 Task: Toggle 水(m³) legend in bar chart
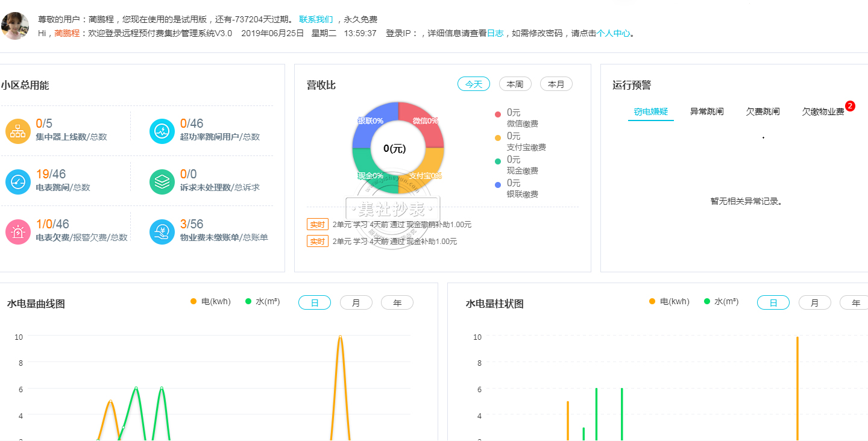pyautogui.click(x=721, y=302)
